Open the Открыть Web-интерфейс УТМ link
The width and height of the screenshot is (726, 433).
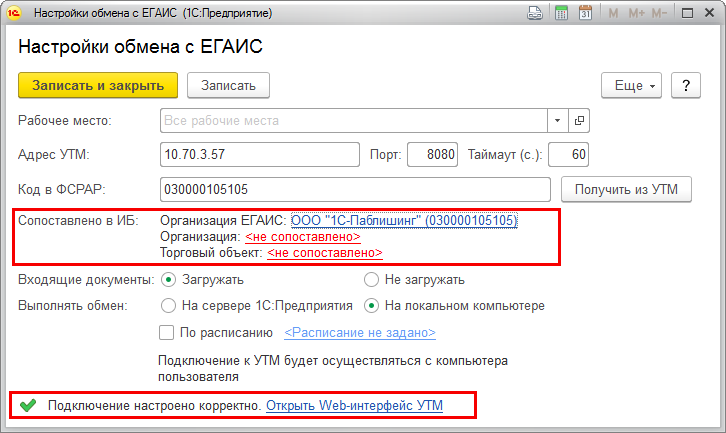[354, 406]
